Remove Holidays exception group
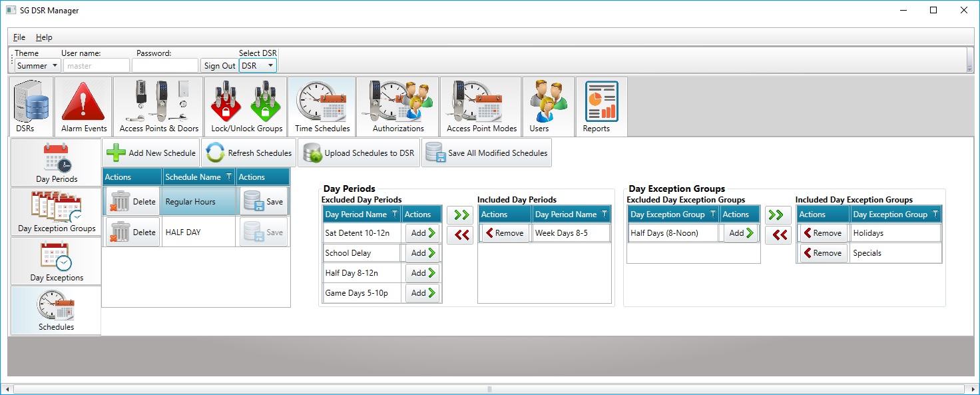The image size is (980, 395). 823,233
